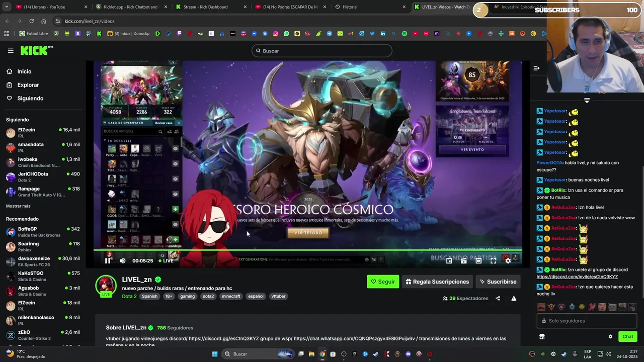Report stream with warning triangle icon
644x362 pixels.
pos(514,298)
